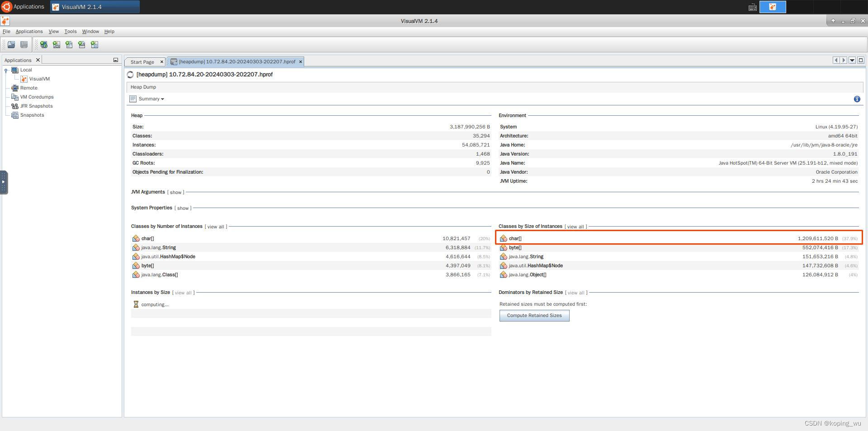The width and height of the screenshot is (868, 431).
Task: Close the heapdump hprof tab
Action: [x=301, y=62]
